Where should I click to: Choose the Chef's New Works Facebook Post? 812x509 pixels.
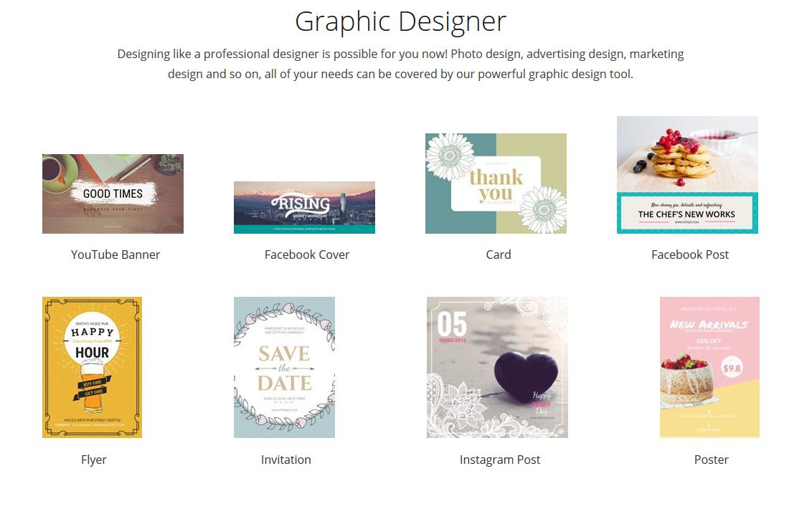tap(687, 175)
